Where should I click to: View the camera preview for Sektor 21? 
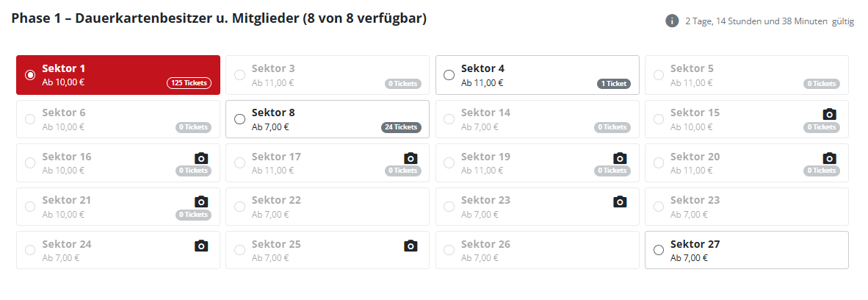pyautogui.click(x=201, y=201)
